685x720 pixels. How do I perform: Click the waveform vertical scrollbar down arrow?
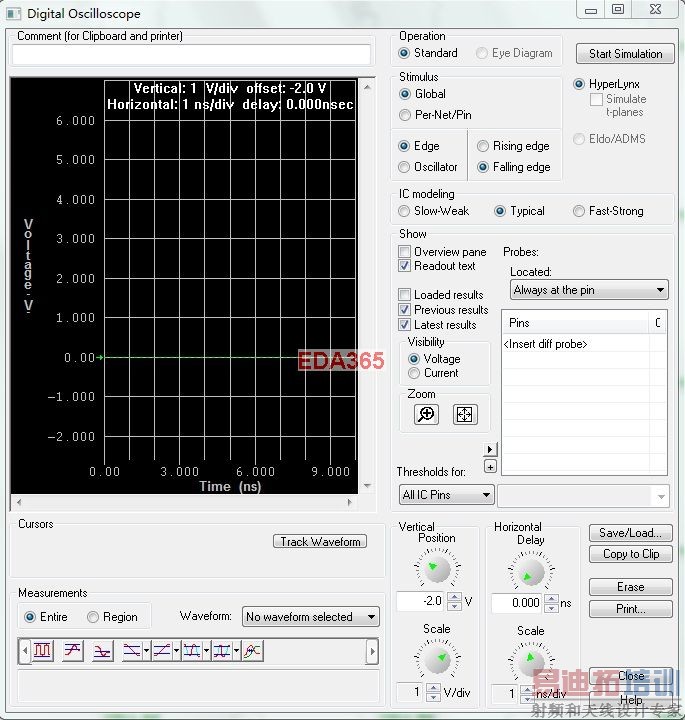367,486
